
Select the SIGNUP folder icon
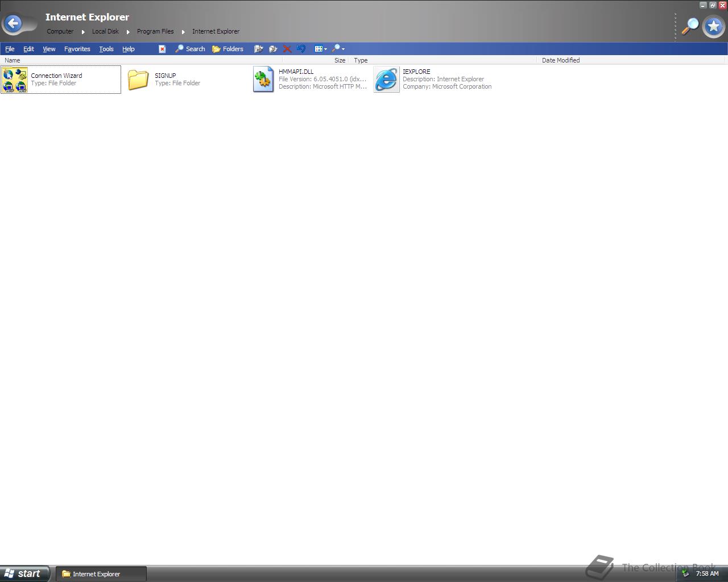[x=138, y=80]
